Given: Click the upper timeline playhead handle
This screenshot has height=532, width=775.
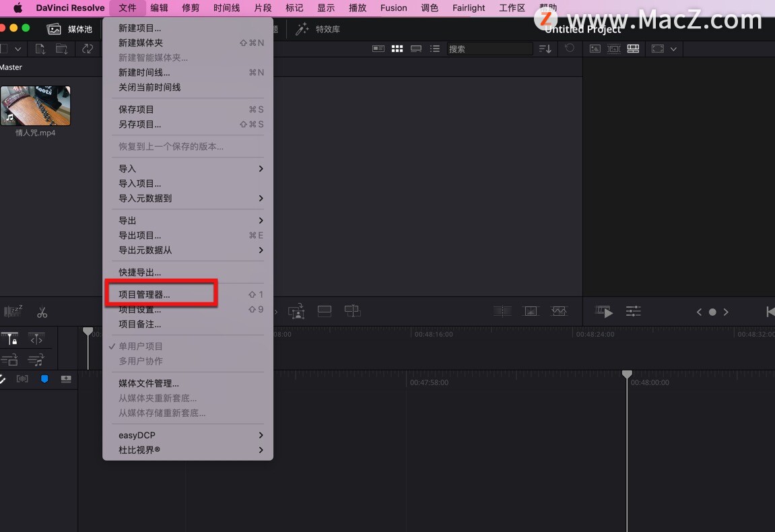Looking at the screenshot, I should [x=88, y=331].
